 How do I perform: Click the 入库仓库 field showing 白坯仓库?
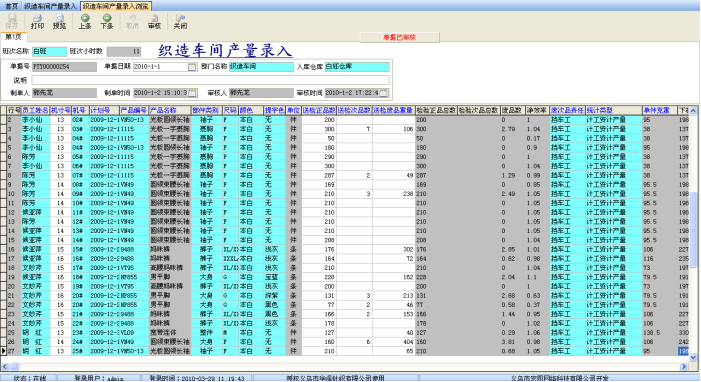pyautogui.click(x=357, y=67)
